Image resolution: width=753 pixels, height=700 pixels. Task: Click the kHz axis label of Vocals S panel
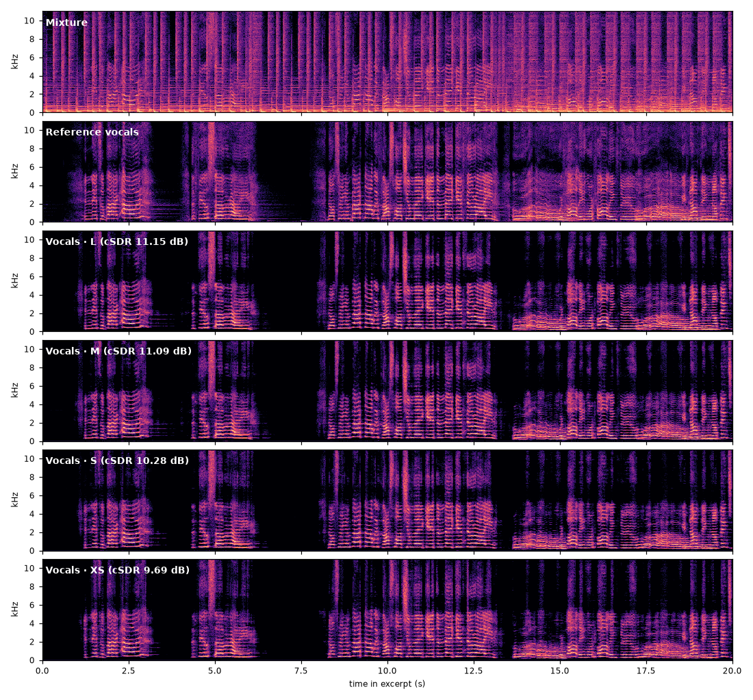(x=15, y=500)
